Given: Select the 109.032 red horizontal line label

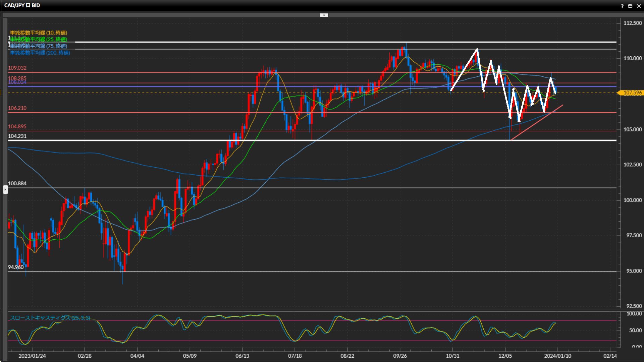Looking at the screenshot, I should [17, 68].
